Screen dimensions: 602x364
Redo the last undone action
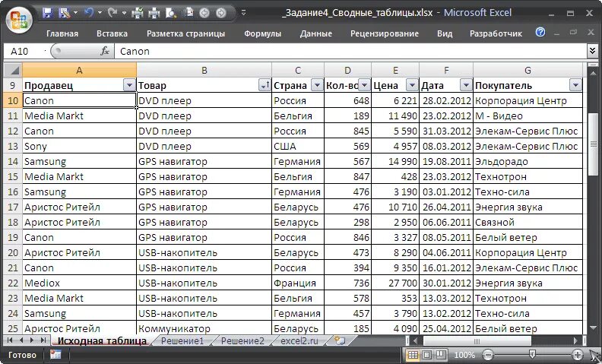tap(112, 13)
